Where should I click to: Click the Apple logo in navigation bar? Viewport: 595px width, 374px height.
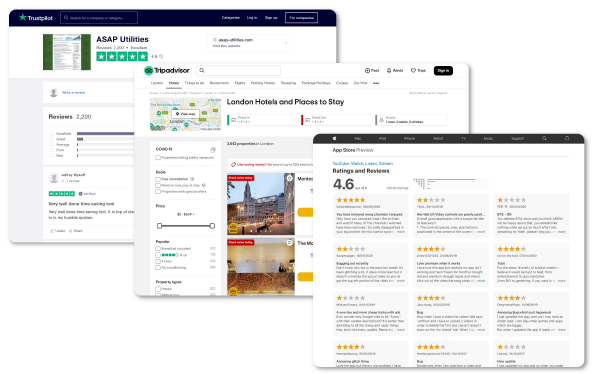click(334, 138)
